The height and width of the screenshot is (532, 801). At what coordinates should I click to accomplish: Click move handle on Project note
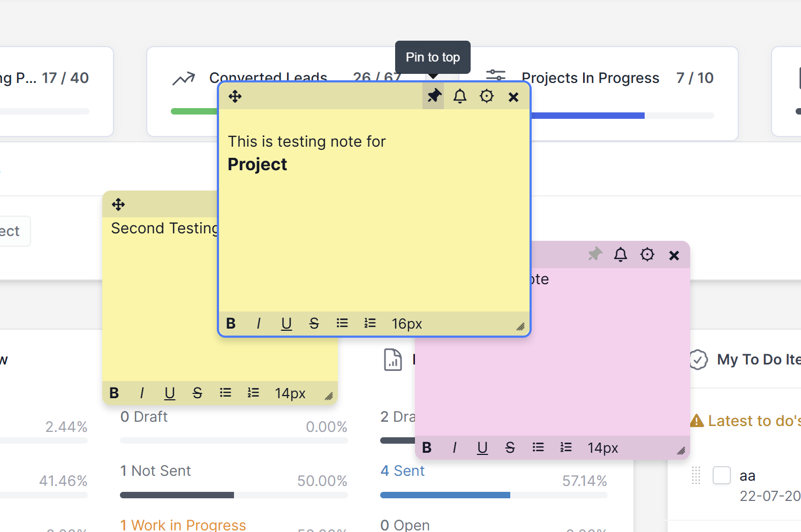click(235, 96)
